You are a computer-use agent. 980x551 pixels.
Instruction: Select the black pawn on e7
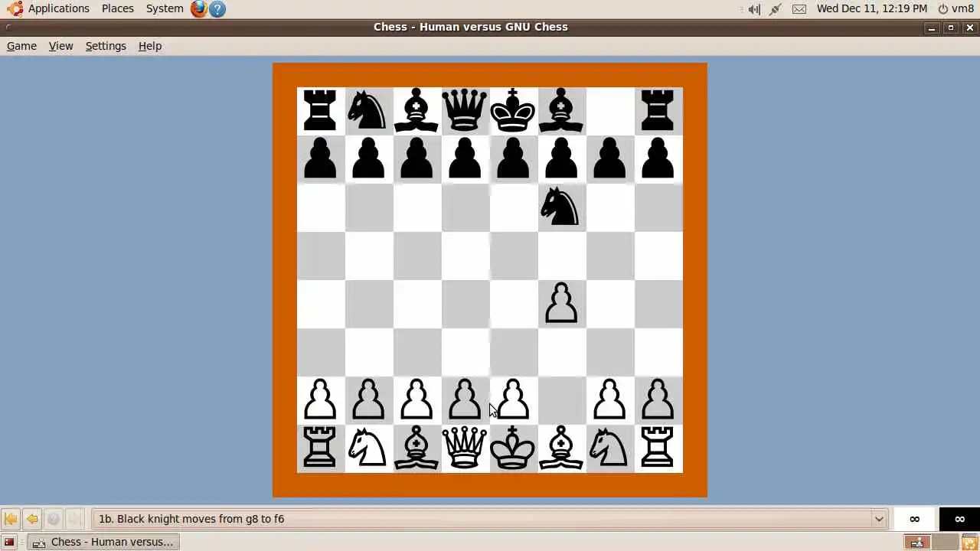pyautogui.click(x=513, y=159)
